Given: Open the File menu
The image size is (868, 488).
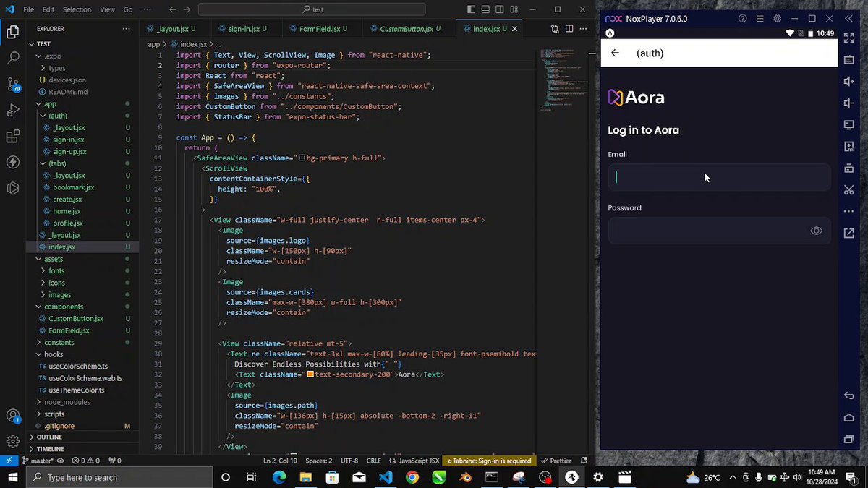Looking at the screenshot, I should coord(28,9).
